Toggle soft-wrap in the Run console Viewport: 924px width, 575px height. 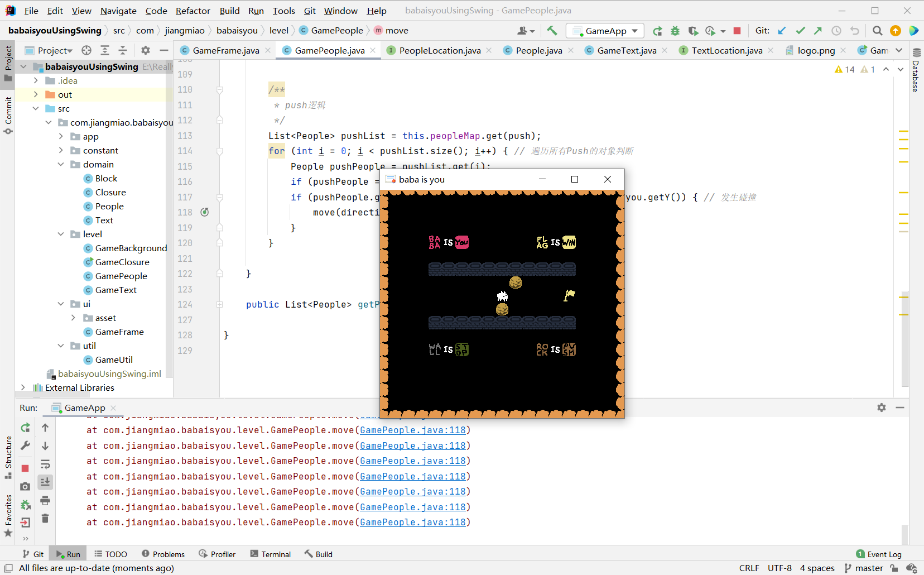click(45, 464)
